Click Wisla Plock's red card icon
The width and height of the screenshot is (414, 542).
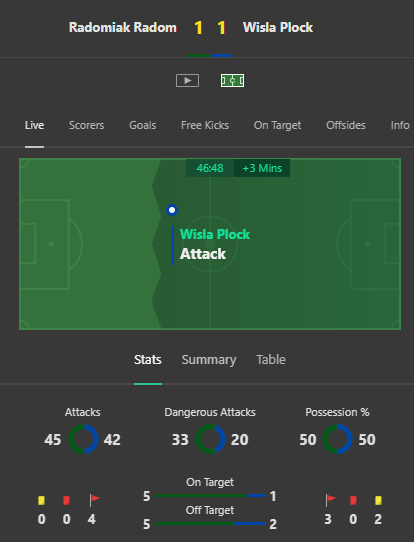pyautogui.click(x=353, y=500)
